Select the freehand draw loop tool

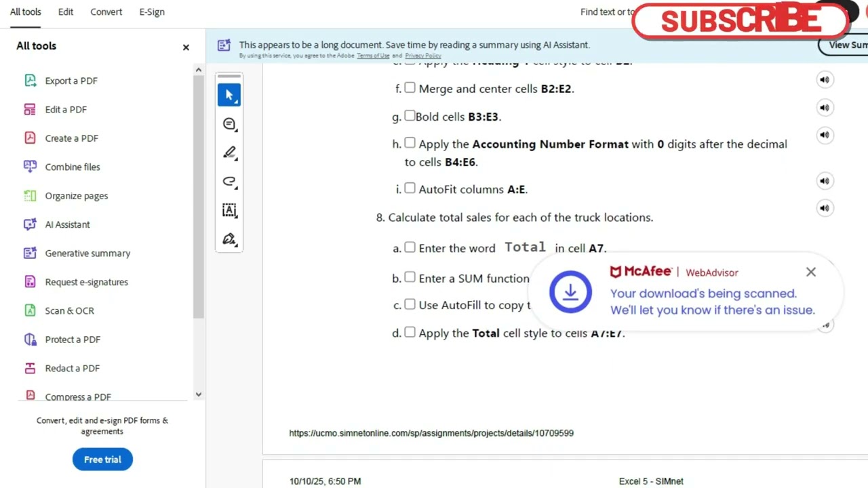point(229,182)
